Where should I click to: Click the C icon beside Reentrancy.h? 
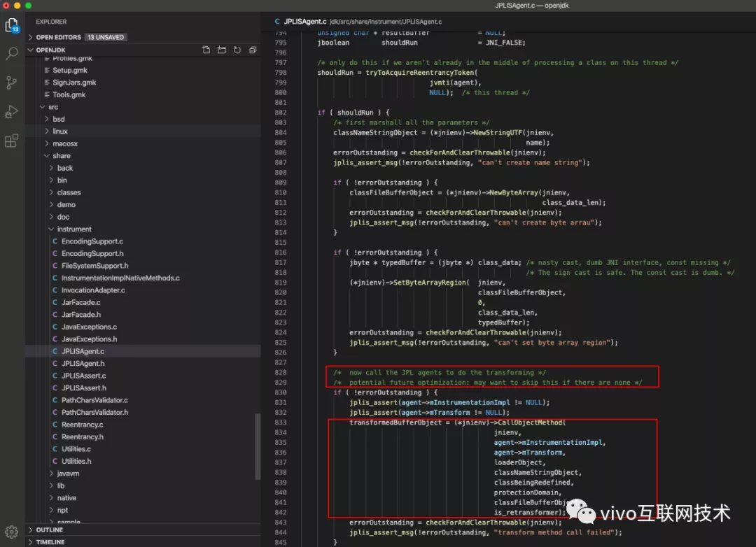point(55,436)
